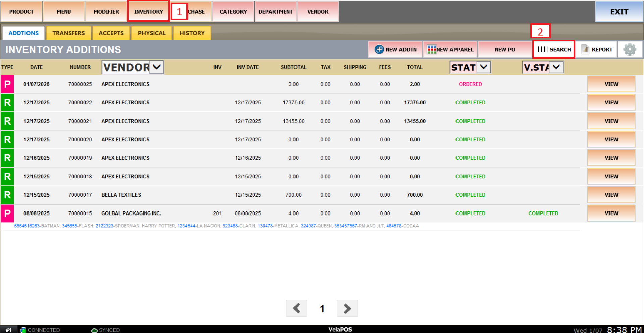Switch to the TRANSFERS tab
This screenshot has height=333, width=644.
point(68,33)
